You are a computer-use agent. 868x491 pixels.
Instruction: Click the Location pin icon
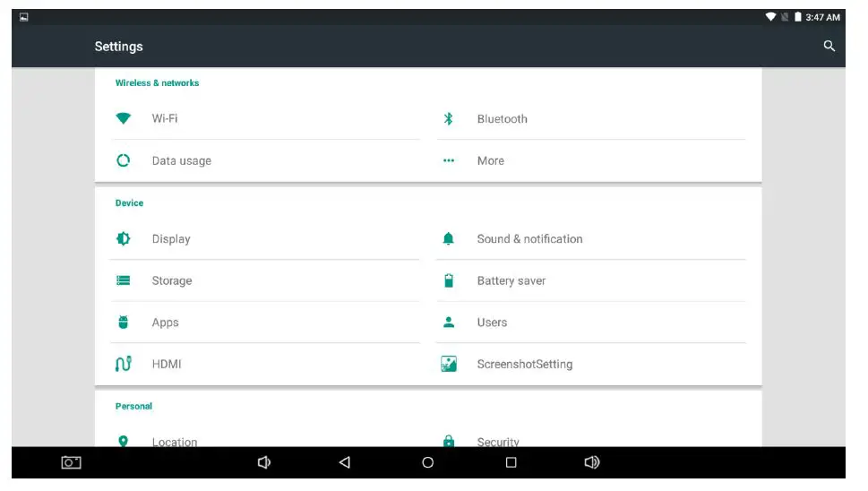(x=123, y=441)
